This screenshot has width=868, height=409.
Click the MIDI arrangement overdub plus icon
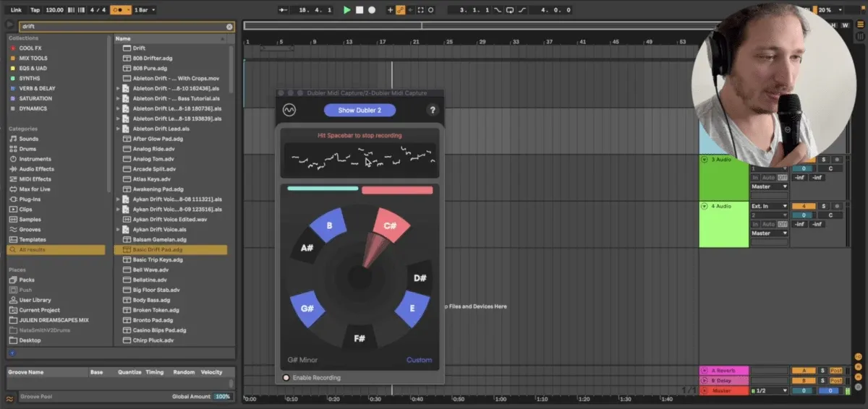point(391,10)
